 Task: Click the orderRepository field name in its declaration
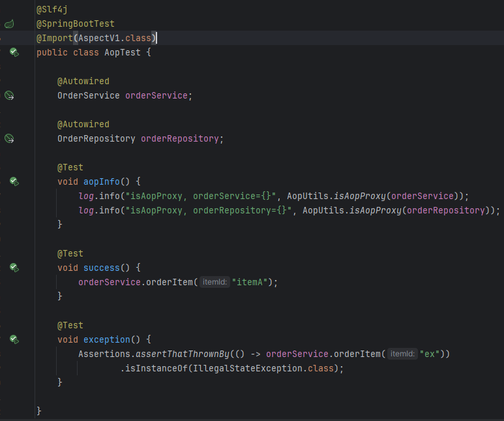coord(180,139)
